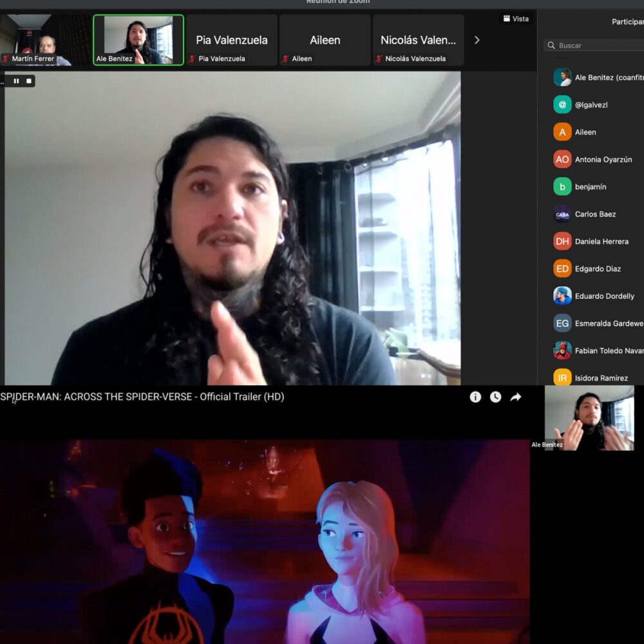Select Pia Valenzuela participant tile
Screen dimensions: 644x644
[232, 40]
